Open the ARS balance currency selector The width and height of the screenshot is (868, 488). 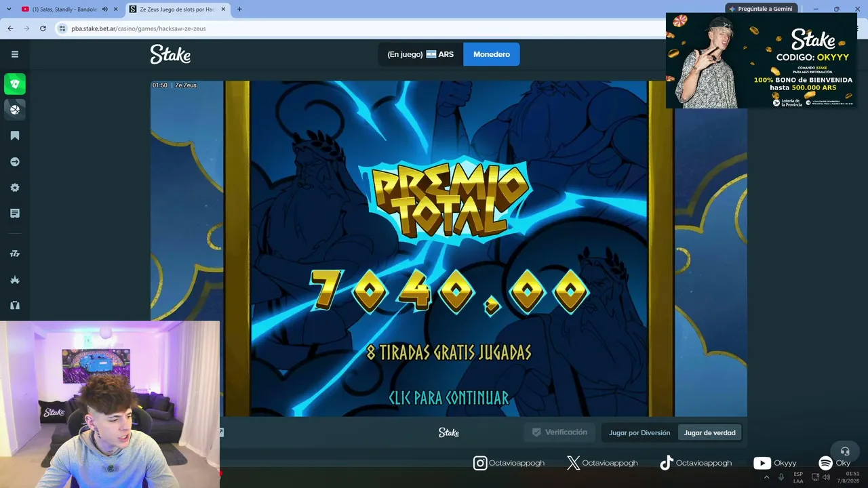pyautogui.click(x=420, y=54)
